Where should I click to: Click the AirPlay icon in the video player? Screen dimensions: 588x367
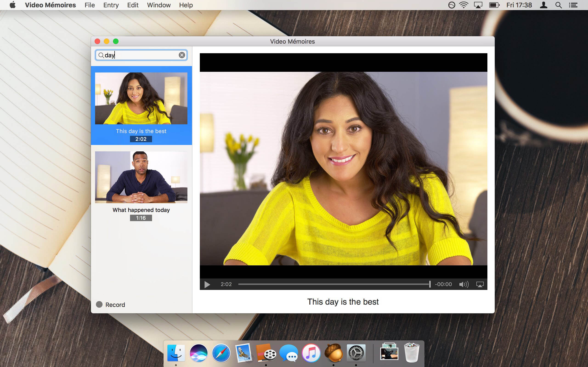(x=480, y=284)
